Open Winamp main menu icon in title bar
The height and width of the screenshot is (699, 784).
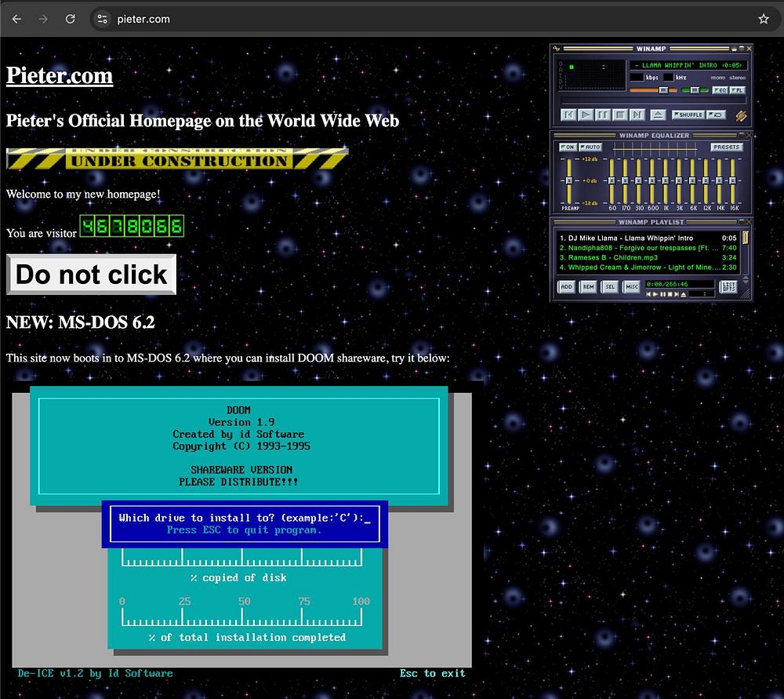[556, 49]
